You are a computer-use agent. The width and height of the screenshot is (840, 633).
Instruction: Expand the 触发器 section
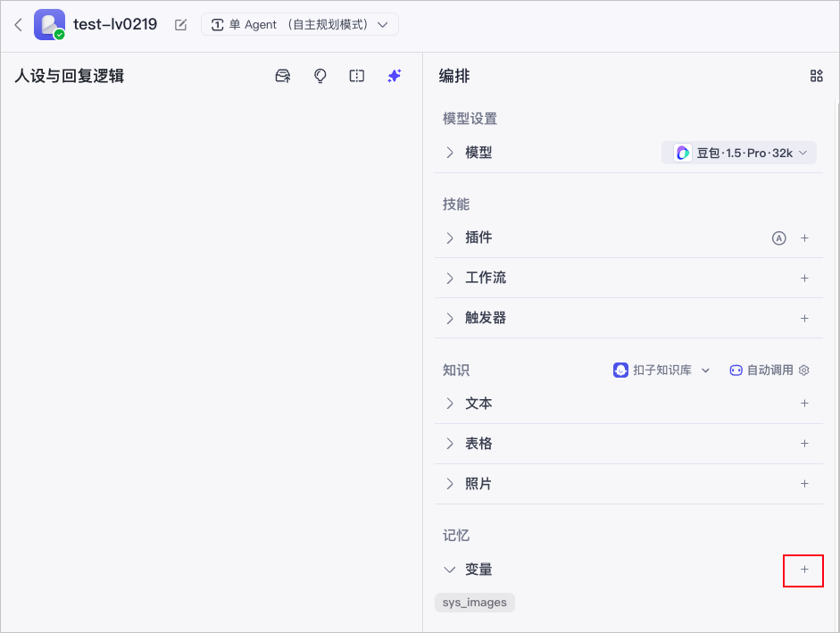tap(450, 319)
